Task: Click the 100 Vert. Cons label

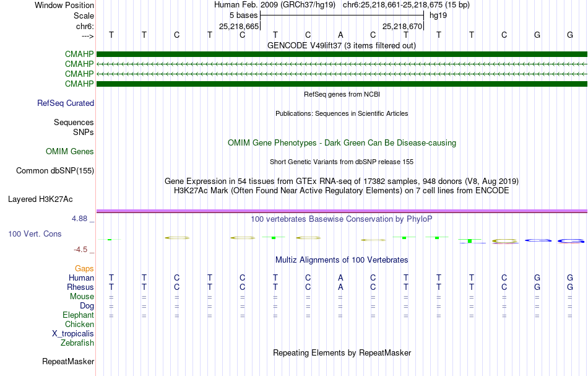Action: pyautogui.click(x=35, y=234)
